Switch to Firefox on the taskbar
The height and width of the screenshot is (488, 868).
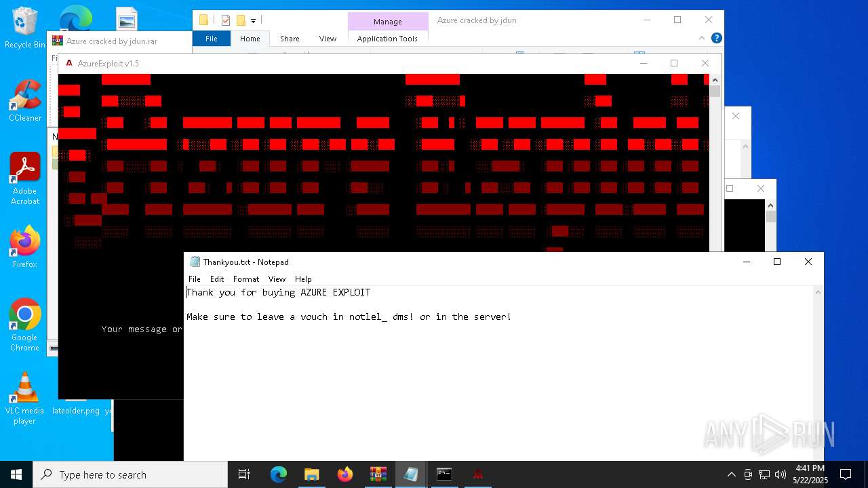coord(345,474)
